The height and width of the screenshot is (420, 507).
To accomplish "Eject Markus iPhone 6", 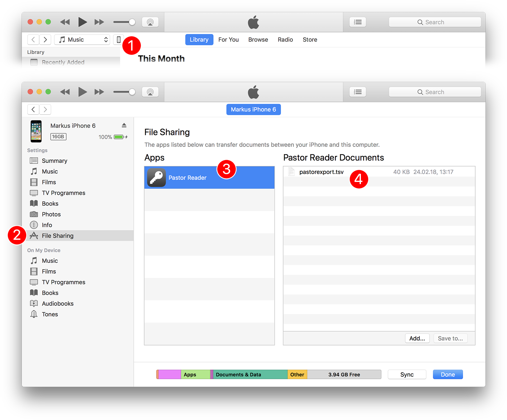I will (124, 125).
